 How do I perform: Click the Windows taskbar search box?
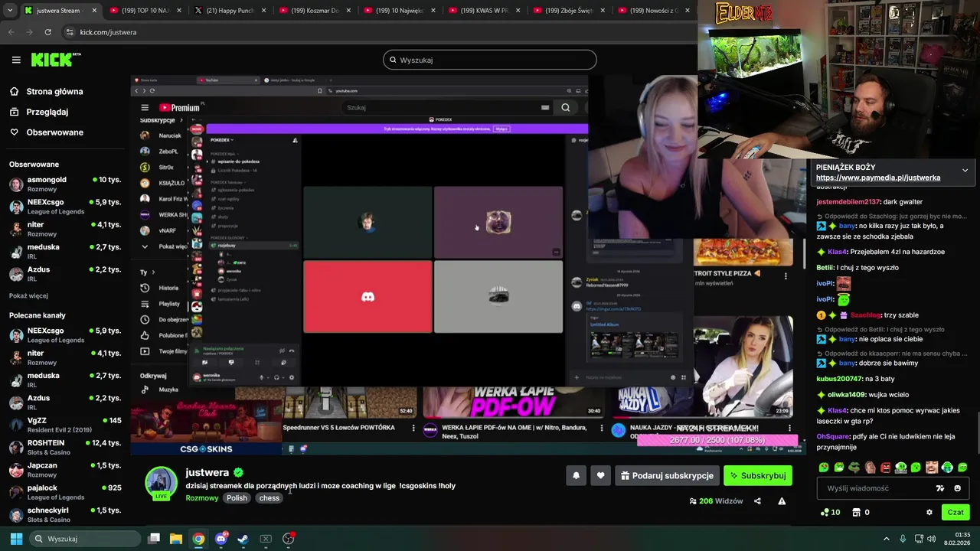(84, 539)
